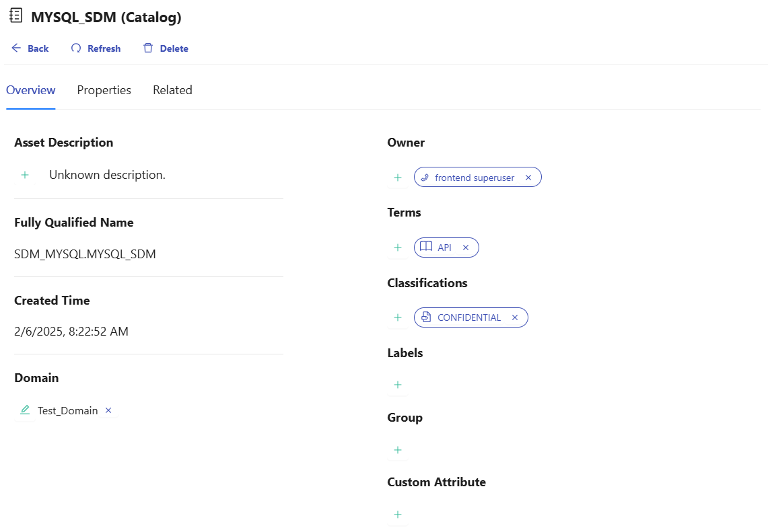The width and height of the screenshot is (768, 532).
Task: Add a Classification using the plus icon
Action: click(x=398, y=317)
